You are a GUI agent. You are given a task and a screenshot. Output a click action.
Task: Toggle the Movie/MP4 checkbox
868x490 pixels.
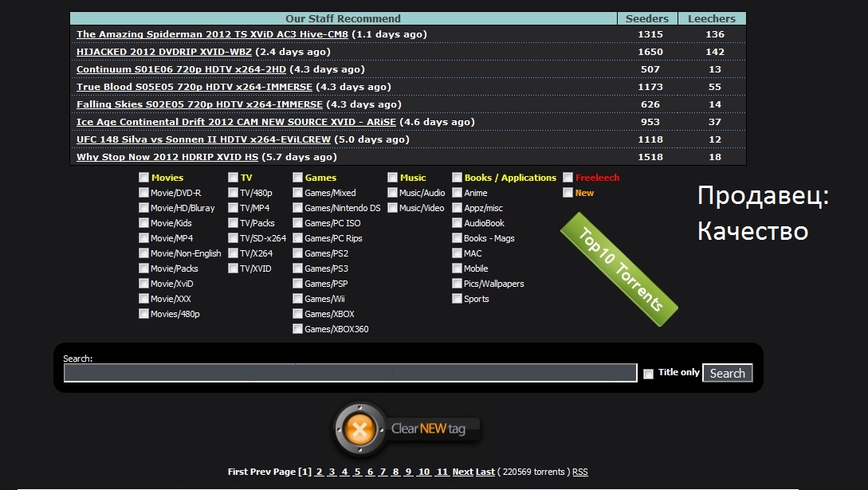click(144, 237)
